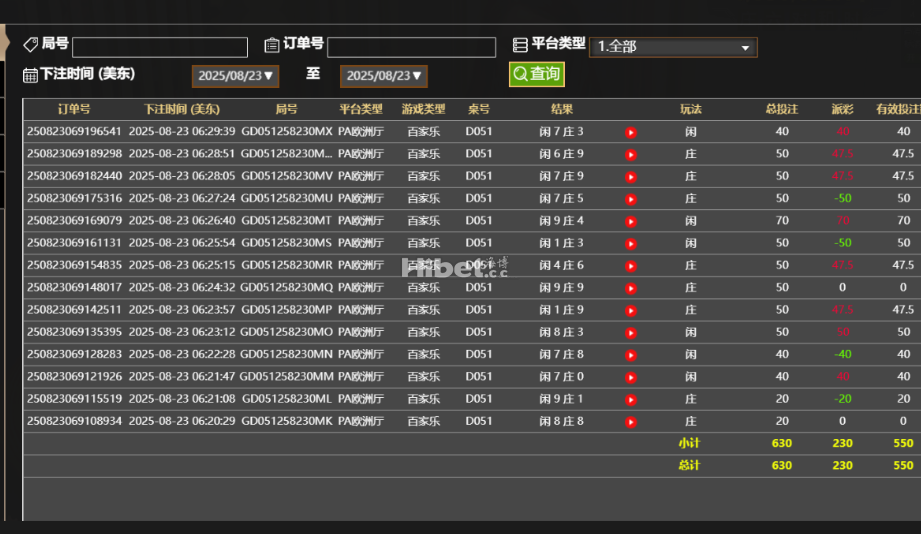This screenshot has width=921, height=534.
Task: Click the 结果 column header
Action: click(562, 109)
